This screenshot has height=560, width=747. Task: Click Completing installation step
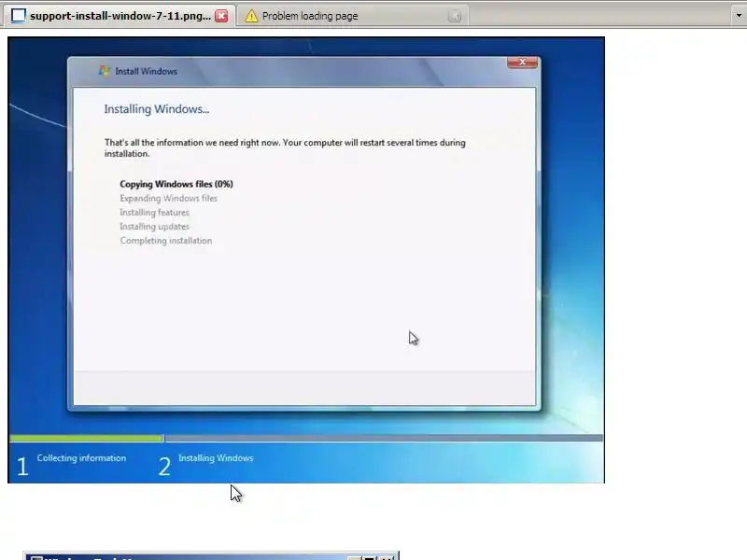(166, 241)
